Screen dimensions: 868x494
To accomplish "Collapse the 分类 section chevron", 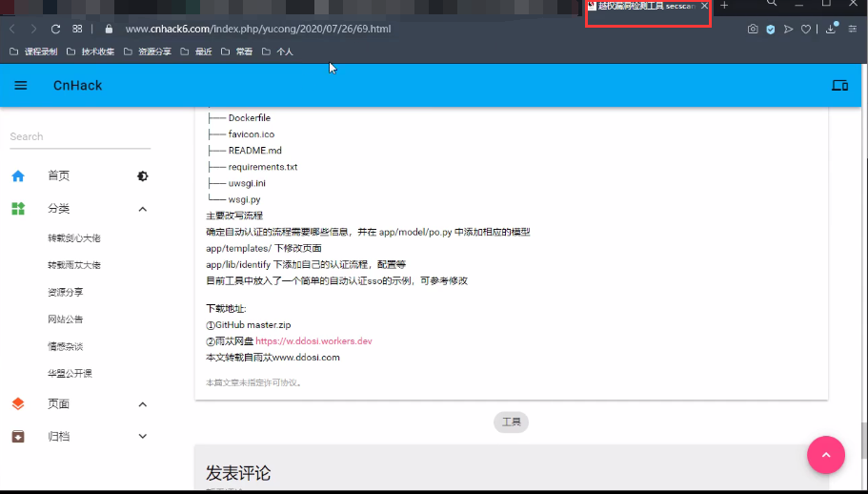I will [143, 209].
